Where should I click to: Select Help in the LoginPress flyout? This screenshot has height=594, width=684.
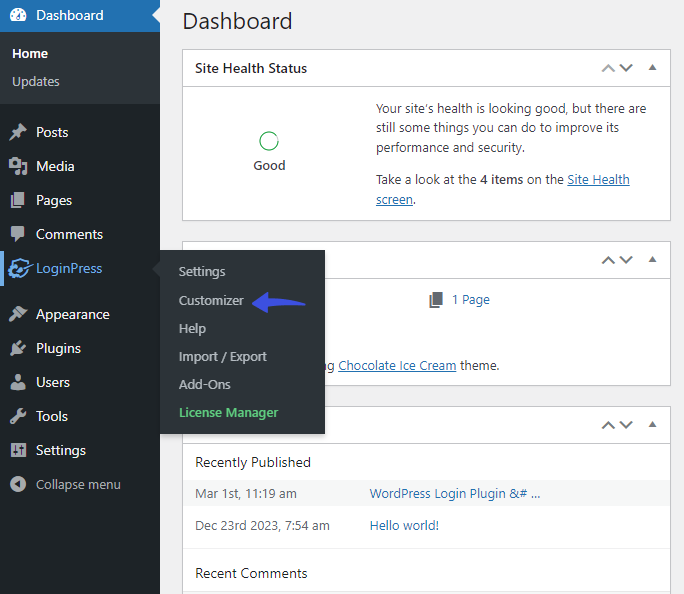click(x=192, y=328)
